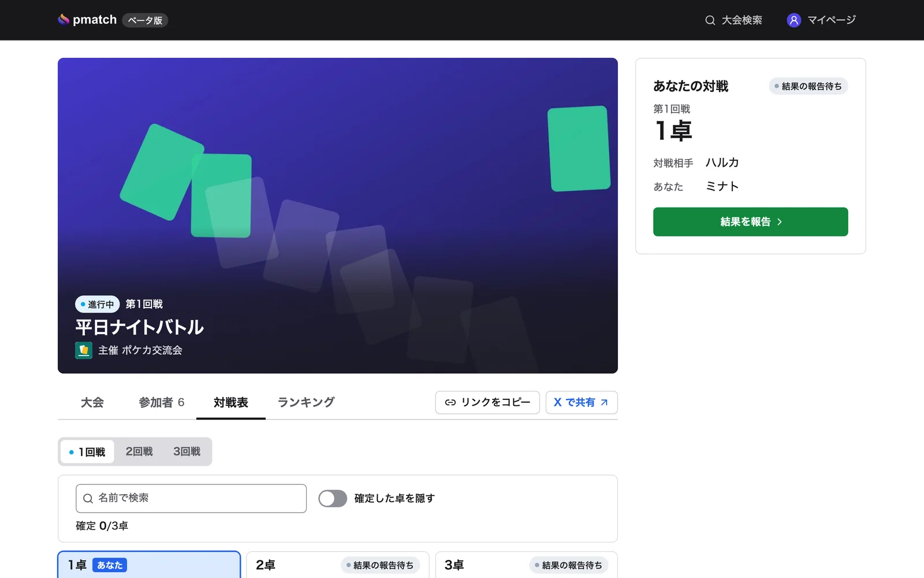Click the ベータ版 badge
The height and width of the screenshot is (578, 924).
pos(145,20)
